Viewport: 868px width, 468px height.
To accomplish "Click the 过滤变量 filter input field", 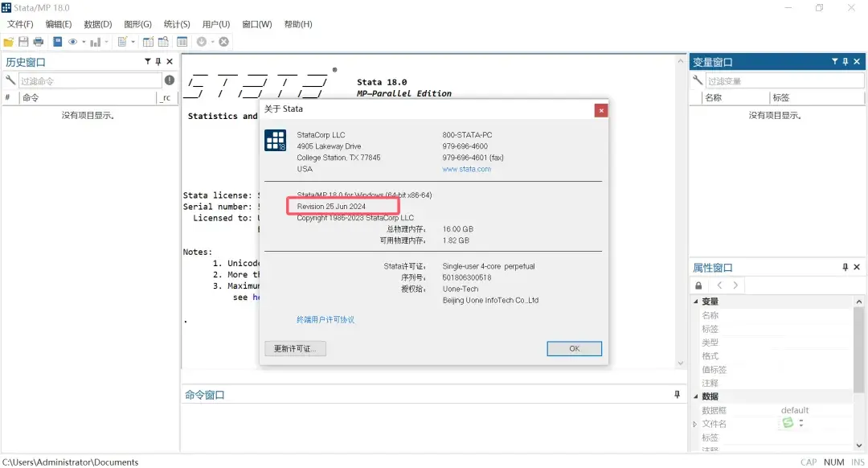I will 784,81.
